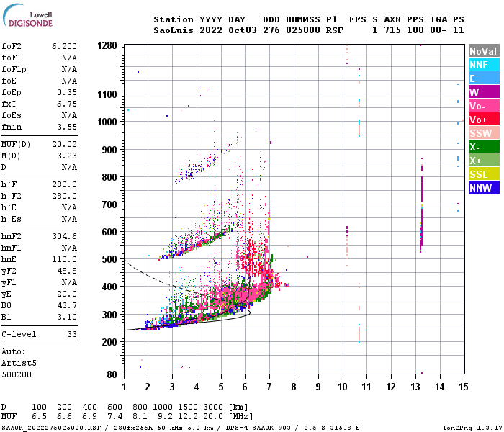Select the E blue legend swatch

coord(484,78)
